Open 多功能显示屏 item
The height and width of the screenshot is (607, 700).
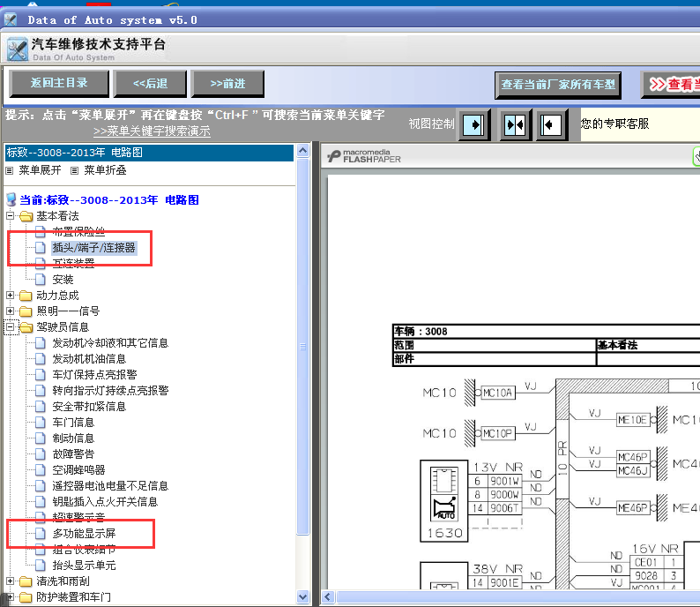click(84, 534)
